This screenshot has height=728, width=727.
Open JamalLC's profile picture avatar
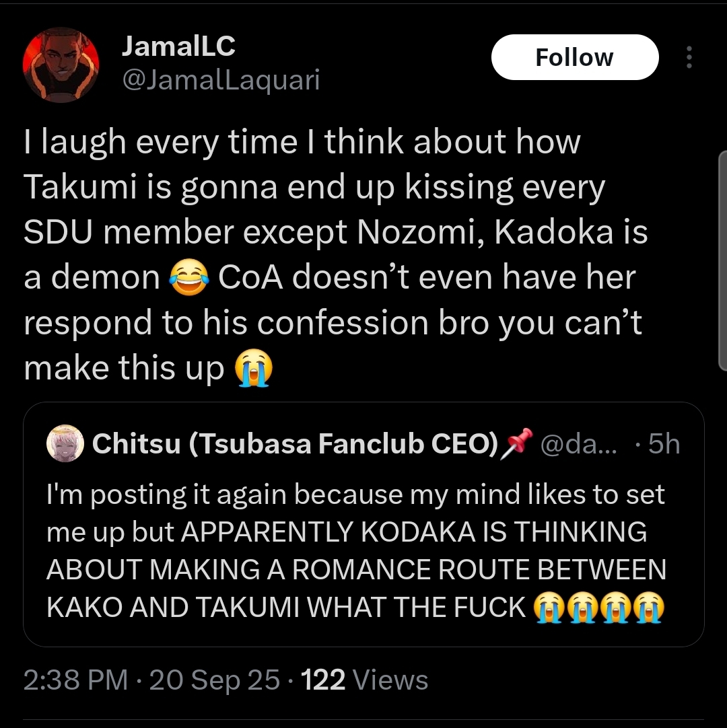(61, 65)
